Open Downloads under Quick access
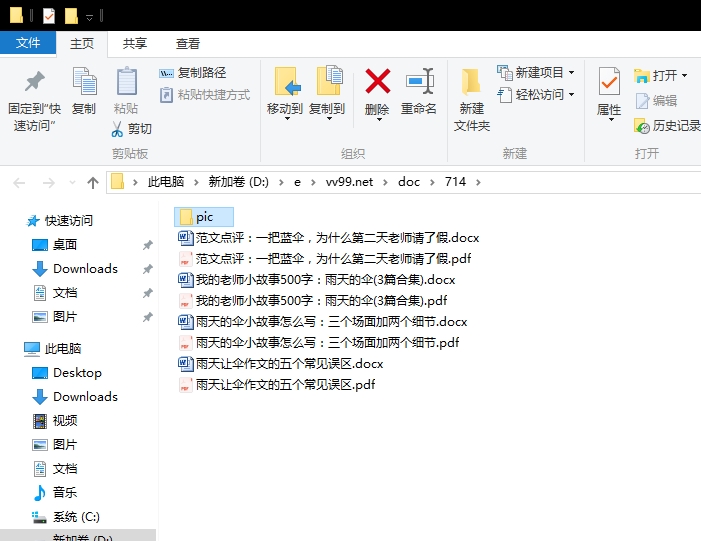This screenshot has height=541, width=701. click(85, 269)
